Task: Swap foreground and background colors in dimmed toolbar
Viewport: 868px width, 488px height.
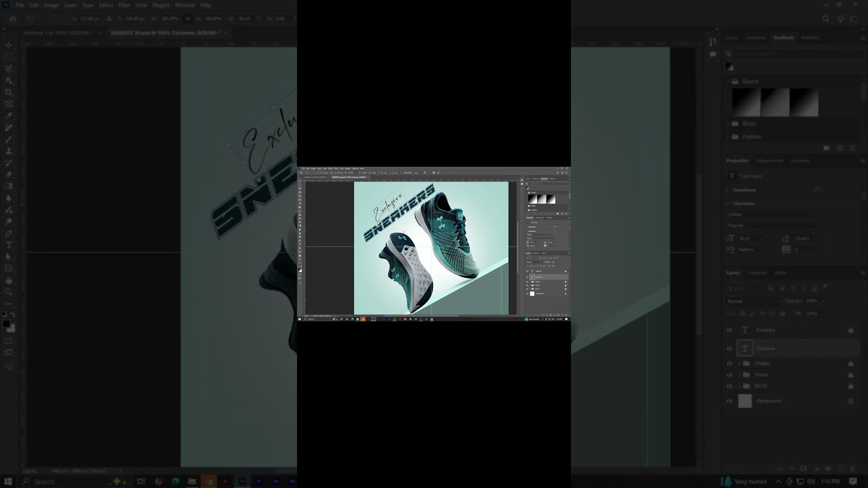Action: tap(14, 315)
